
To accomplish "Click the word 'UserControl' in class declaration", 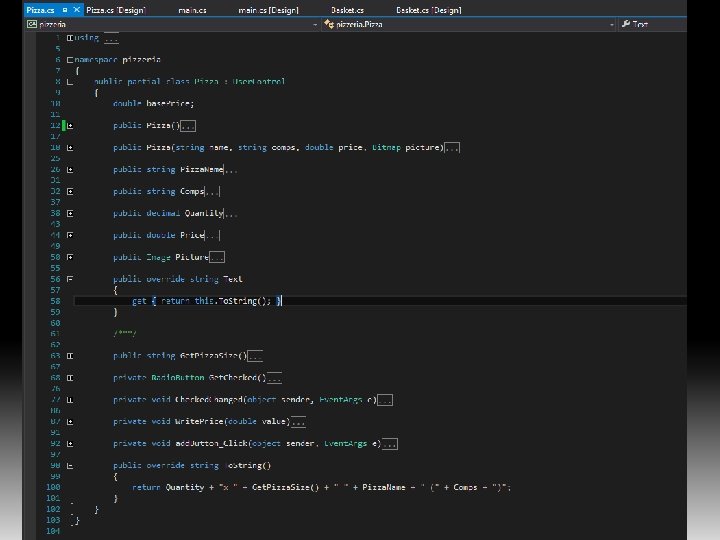I will pos(259,82).
